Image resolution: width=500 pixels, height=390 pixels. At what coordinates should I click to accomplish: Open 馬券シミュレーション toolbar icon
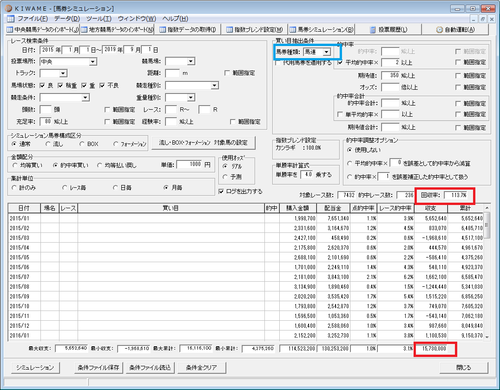click(x=293, y=30)
